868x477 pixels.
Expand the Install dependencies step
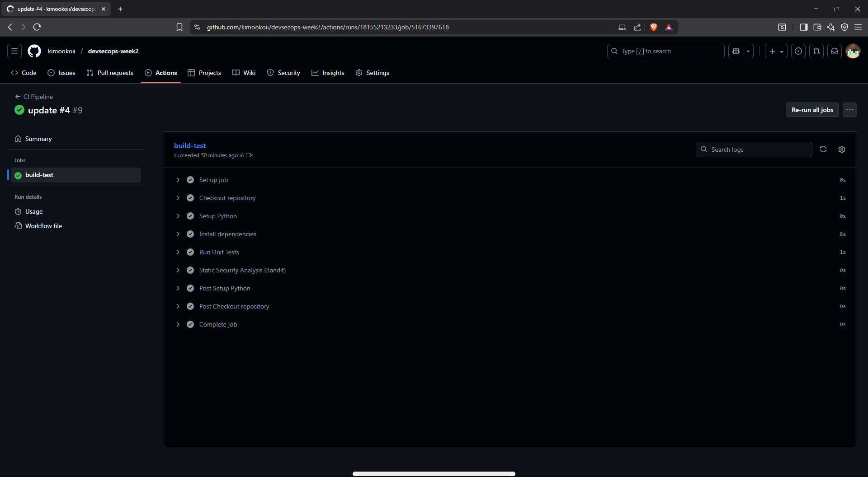[x=178, y=234]
